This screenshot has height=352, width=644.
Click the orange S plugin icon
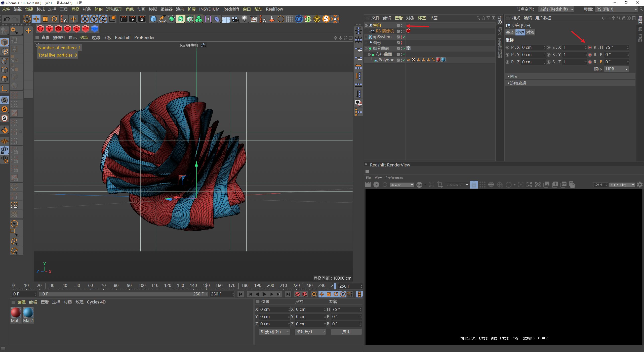click(326, 19)
